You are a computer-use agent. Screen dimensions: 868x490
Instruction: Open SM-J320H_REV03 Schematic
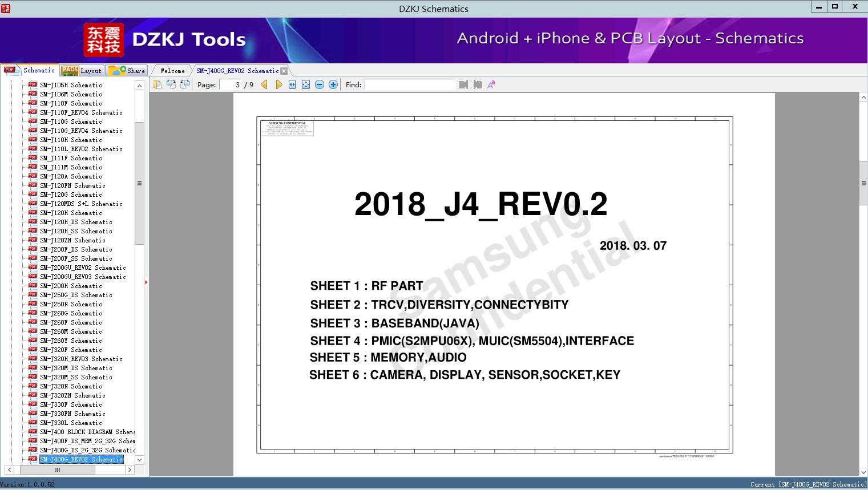tap(81, 359)
